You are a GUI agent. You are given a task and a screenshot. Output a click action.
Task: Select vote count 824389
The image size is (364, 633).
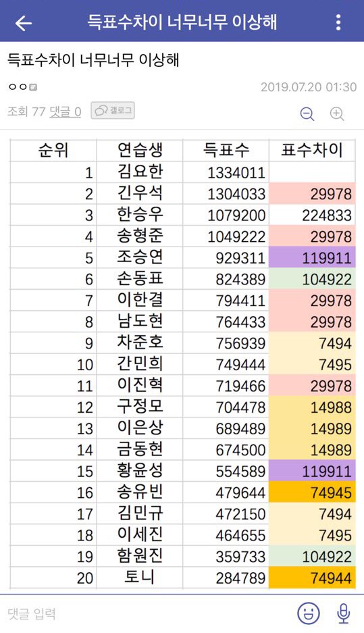[x=240, y=280]
